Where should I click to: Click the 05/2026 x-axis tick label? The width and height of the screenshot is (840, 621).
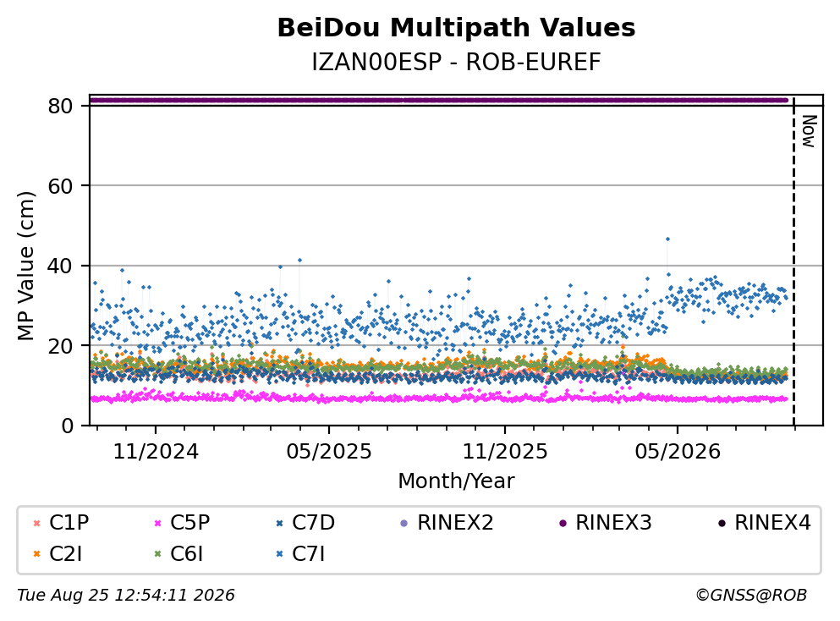[x=678, y=452]
